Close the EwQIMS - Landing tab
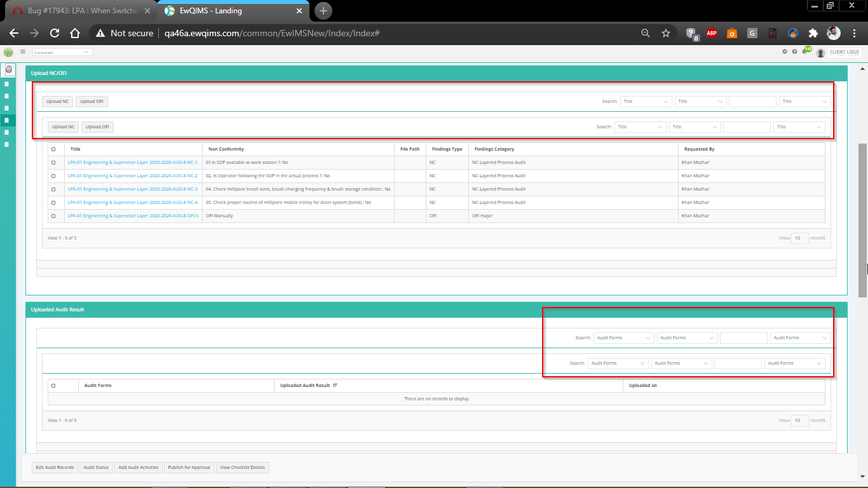Screen dimensions: 868x488 (x=298, y=11)
